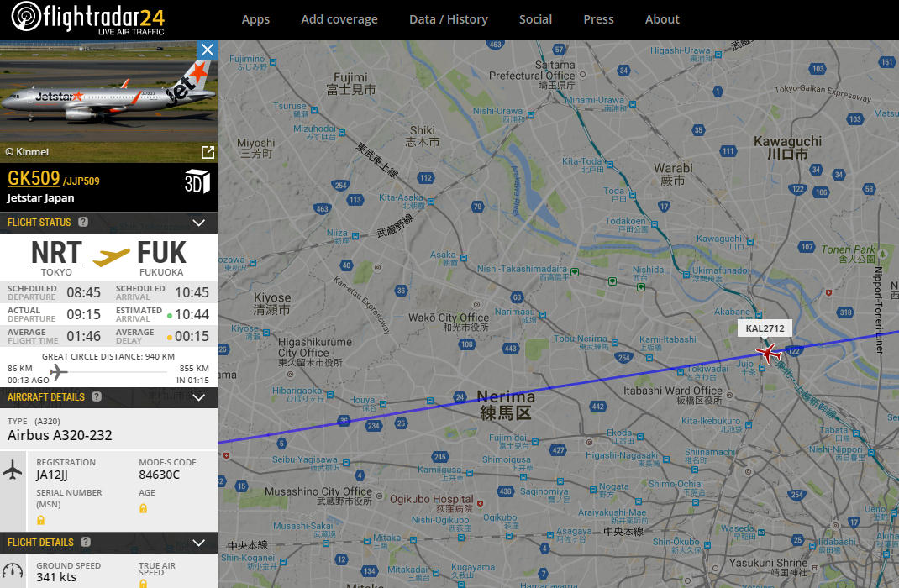Open the Press menu

pos(598,19)
